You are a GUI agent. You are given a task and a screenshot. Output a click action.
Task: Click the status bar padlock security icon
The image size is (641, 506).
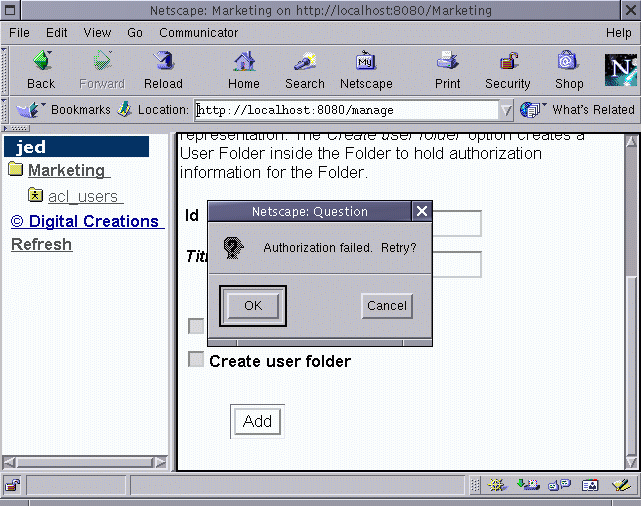pos(12,485)
